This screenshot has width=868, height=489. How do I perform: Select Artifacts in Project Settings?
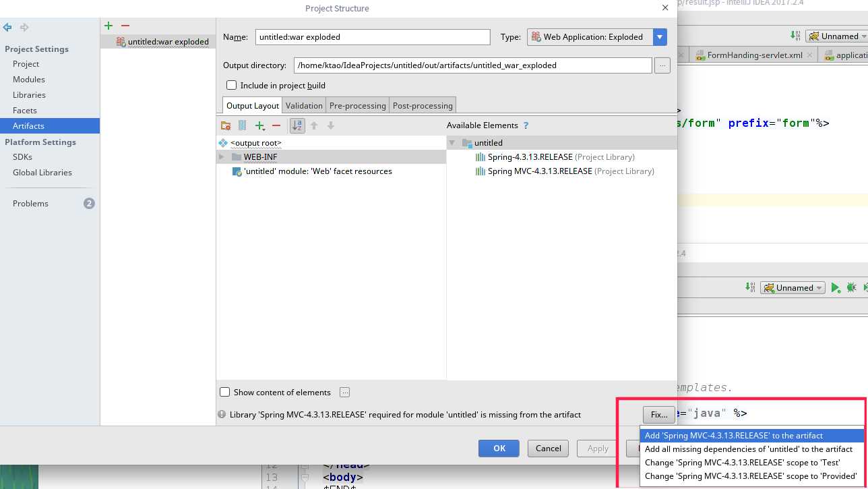coord(50,126)
